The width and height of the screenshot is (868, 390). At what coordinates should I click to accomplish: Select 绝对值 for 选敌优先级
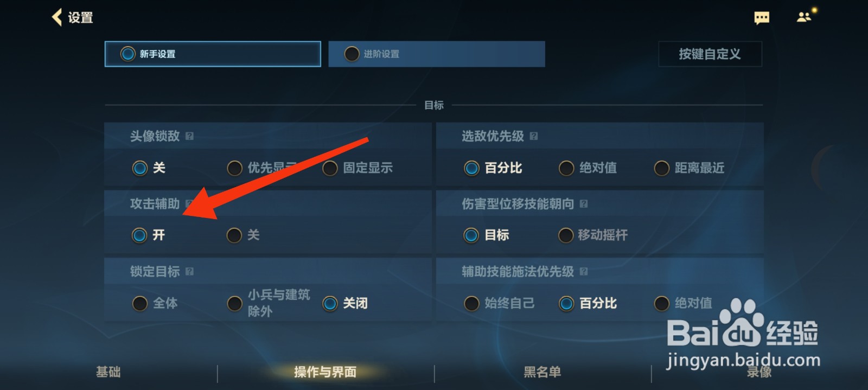click(x=588, y=168)
